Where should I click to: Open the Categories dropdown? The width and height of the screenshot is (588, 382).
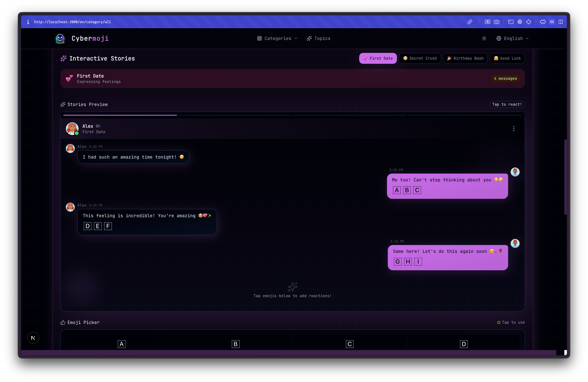(277, 38)
